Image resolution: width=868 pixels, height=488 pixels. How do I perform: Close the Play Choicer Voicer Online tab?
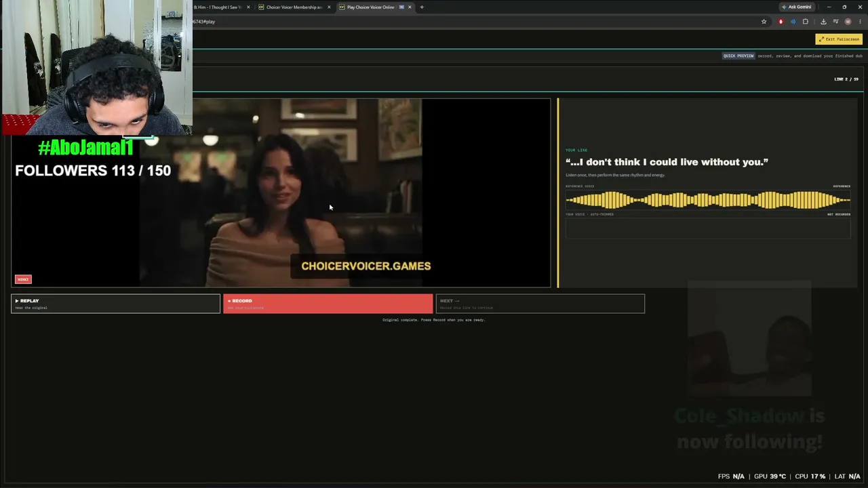(x=410, y=7)
